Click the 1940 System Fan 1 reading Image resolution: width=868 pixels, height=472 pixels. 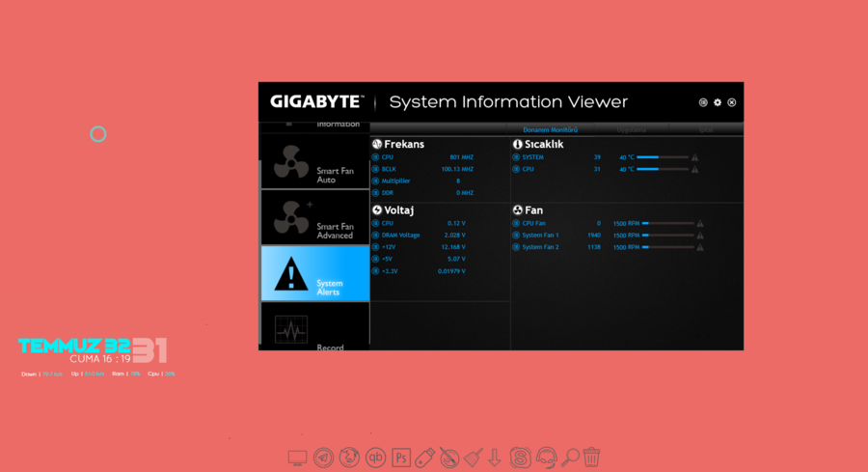pos(594,235)
